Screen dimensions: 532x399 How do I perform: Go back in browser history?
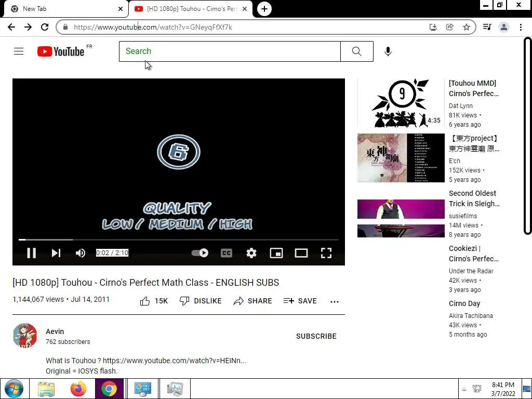point(11,27)
